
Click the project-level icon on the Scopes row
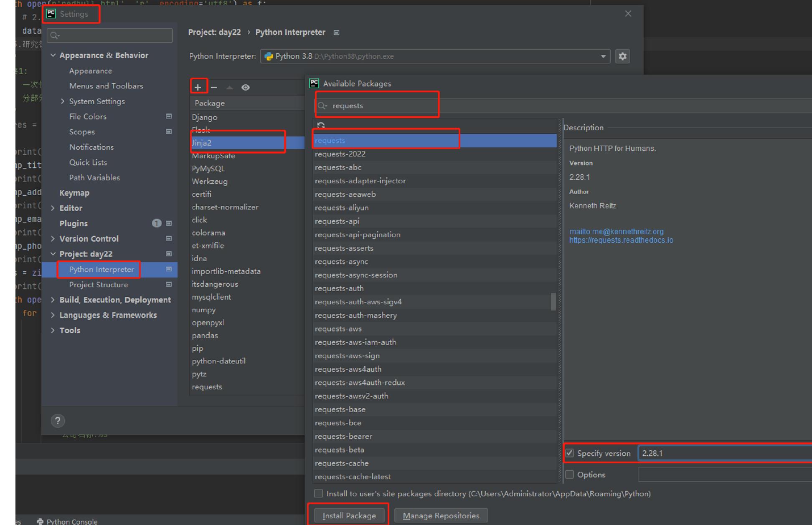click(x=169, y=131)
